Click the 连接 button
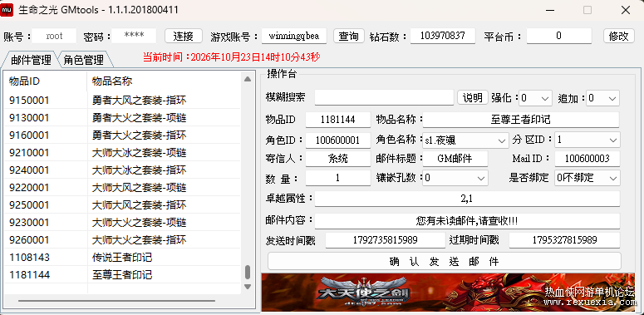644x315 pixels. coord(184,36)
